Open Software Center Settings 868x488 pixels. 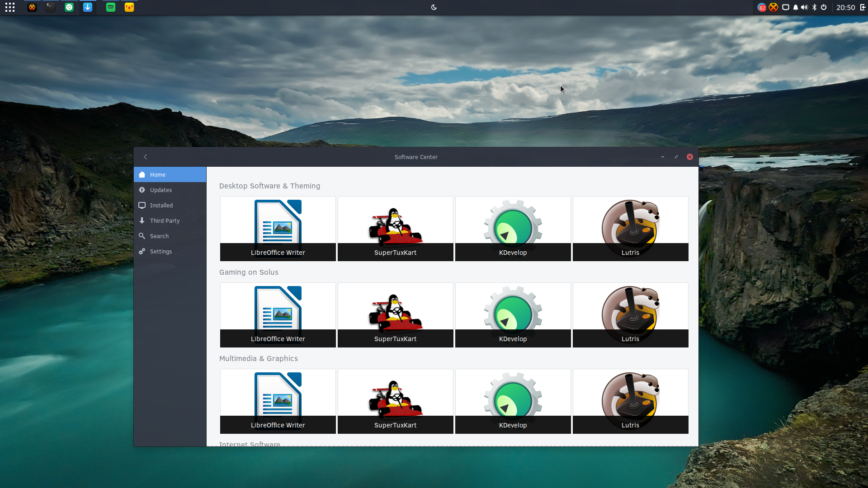point(170,251)
